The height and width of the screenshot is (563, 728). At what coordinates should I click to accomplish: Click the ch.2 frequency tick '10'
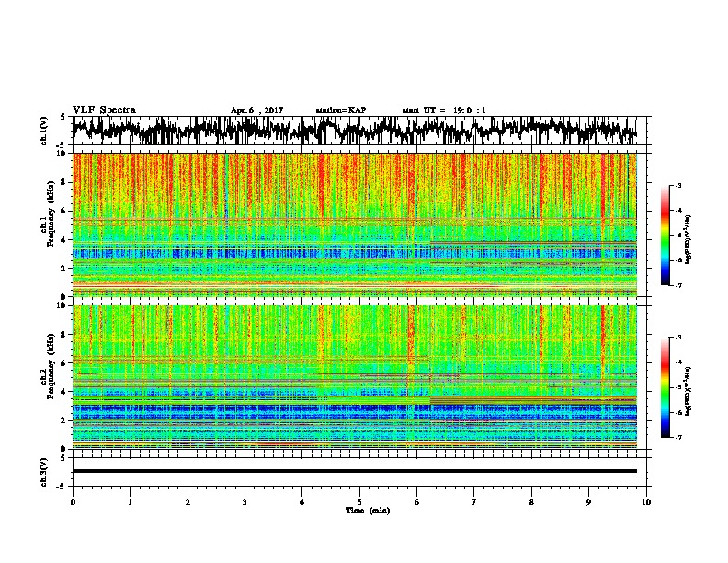(62, 305)
